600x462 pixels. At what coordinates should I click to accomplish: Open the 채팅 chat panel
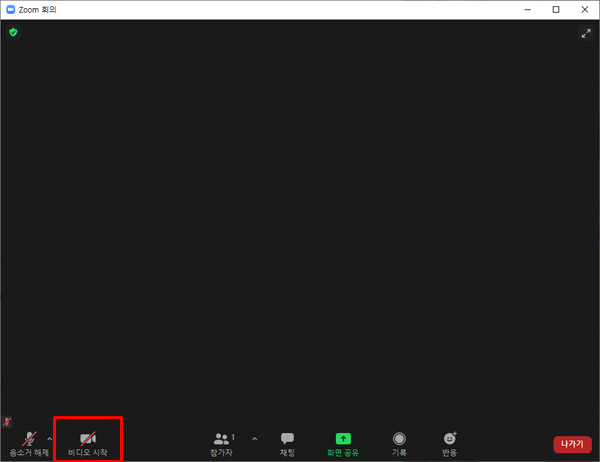pyautogui.click(x=287, y=442)
